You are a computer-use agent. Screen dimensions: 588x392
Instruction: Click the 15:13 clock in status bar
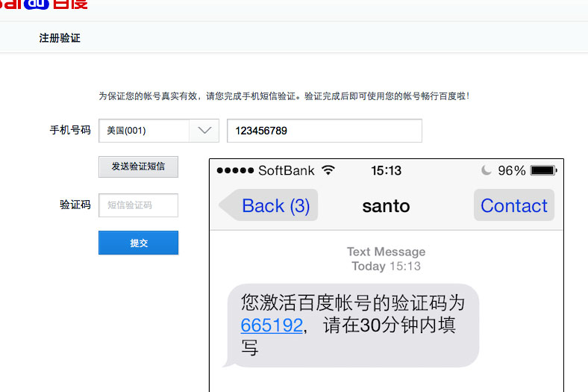tap(387, 171)
